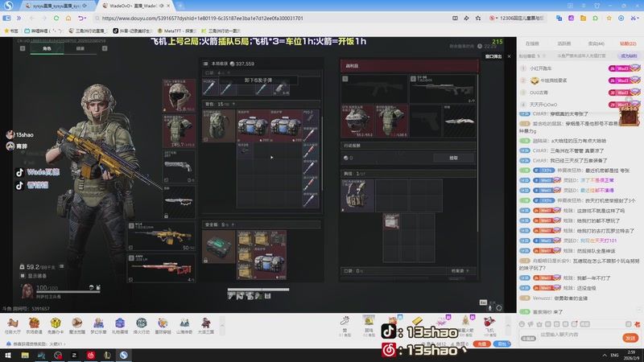Open the 哔哩哔哩 bookmark
This screenshot has width=644, height=362.
click(44, 31)
